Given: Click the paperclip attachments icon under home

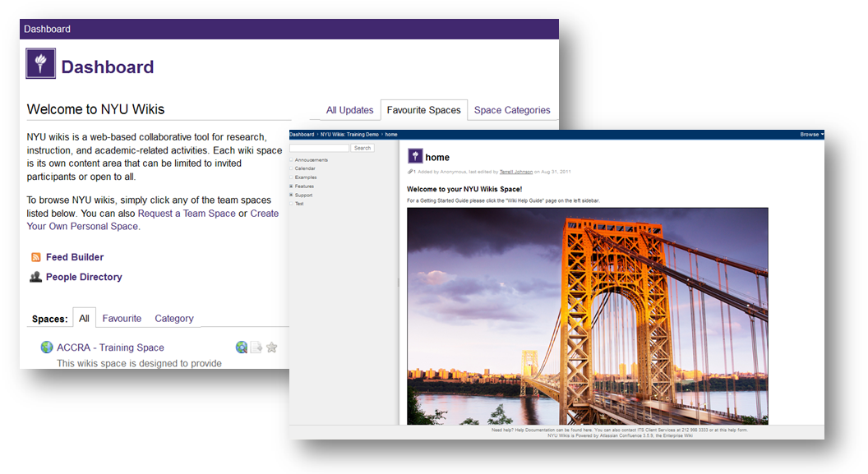Looking at the screenshot, I should [410, 172].
